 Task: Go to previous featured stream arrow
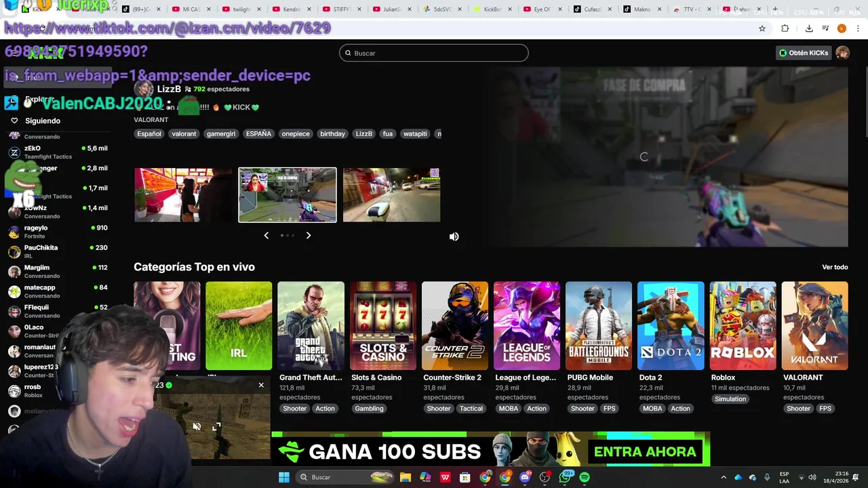pyautogui.click(x=266, y=235)
